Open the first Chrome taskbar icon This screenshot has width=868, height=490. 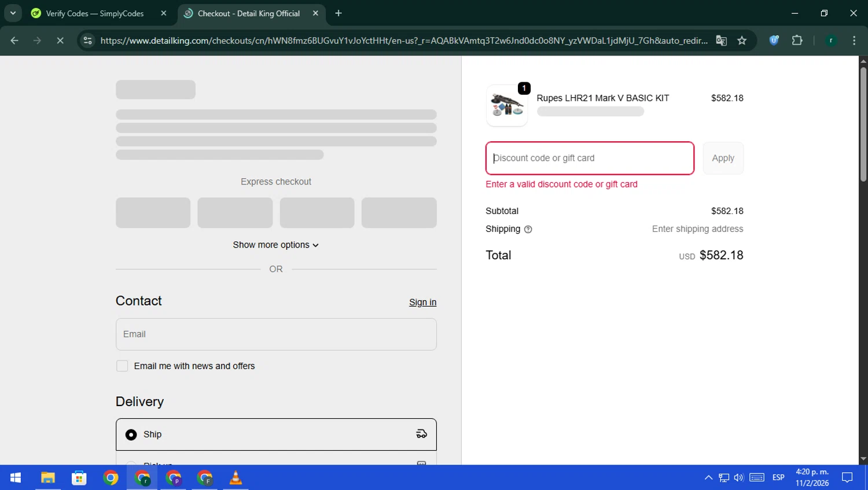(x=111, y=478)
